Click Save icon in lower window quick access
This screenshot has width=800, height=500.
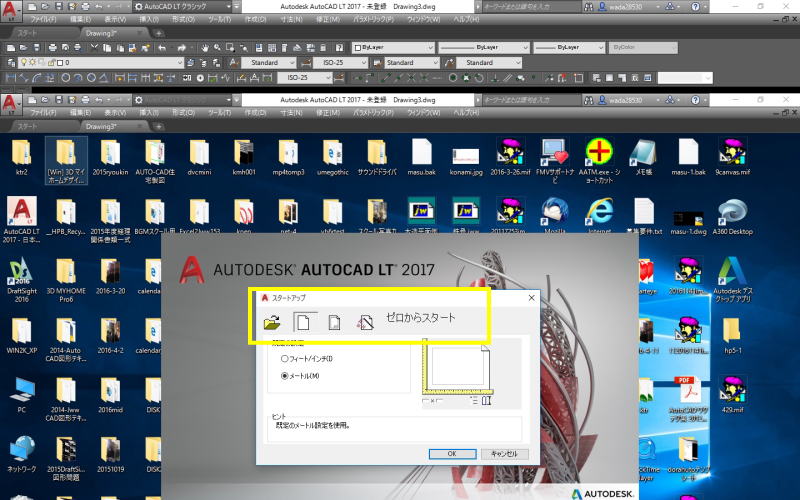pyautogui.click(x=58, y=100)
